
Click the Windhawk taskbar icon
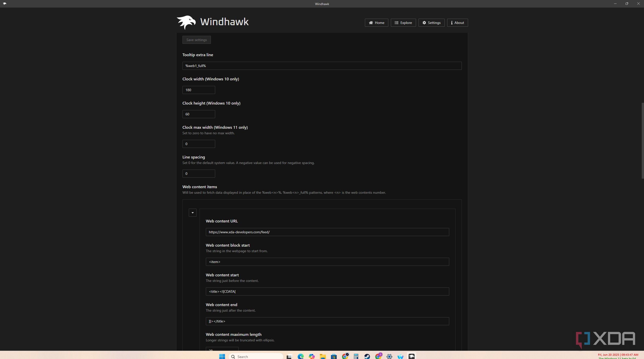tap(411, 356)
